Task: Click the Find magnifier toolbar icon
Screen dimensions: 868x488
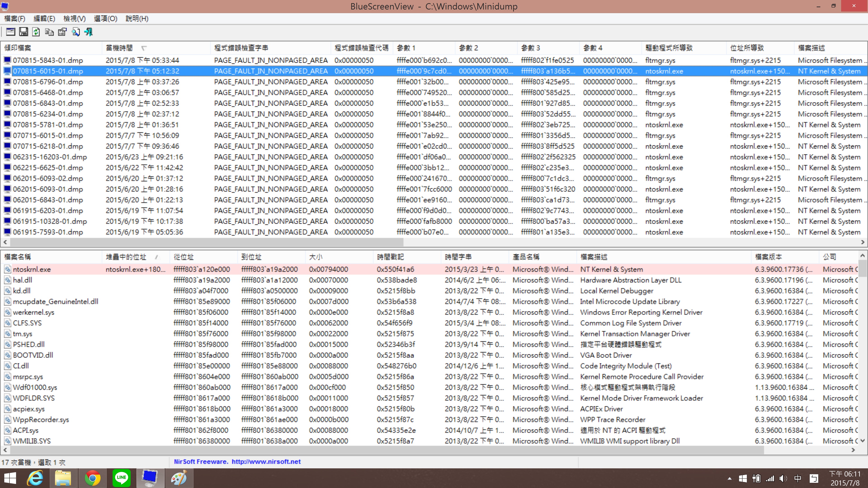Action: 75,32
